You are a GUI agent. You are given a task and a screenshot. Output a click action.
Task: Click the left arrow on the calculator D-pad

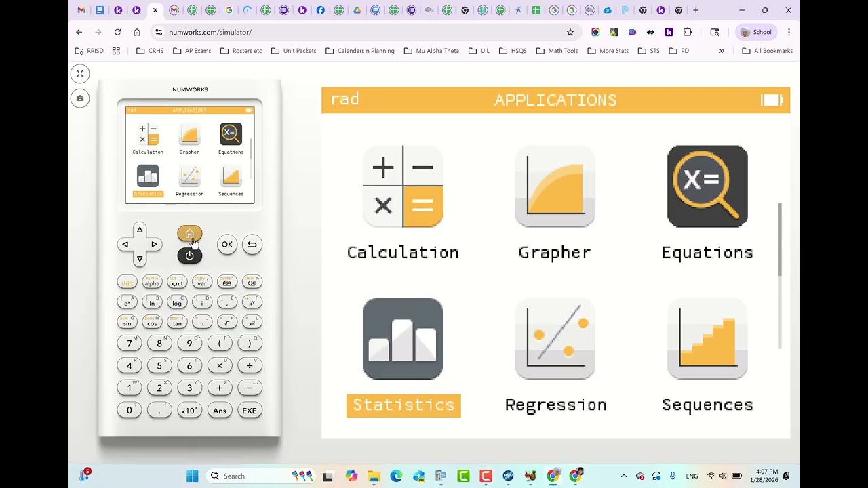pyautogui.click(x=125, y=245)
